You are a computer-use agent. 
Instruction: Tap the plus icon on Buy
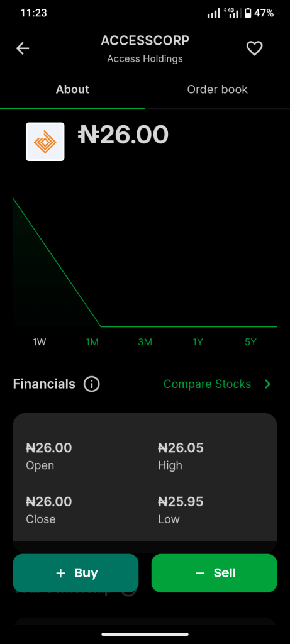[x=61, y=573]
